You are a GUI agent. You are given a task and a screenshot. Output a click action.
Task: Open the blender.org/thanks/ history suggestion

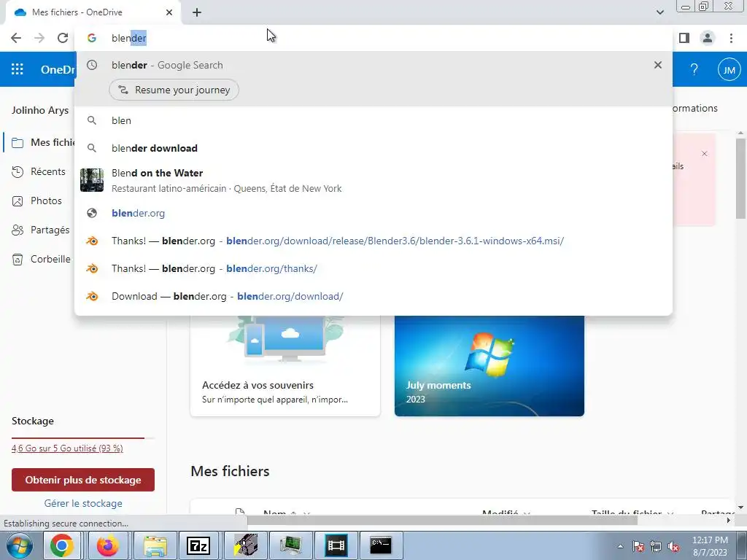pos(373,268)
